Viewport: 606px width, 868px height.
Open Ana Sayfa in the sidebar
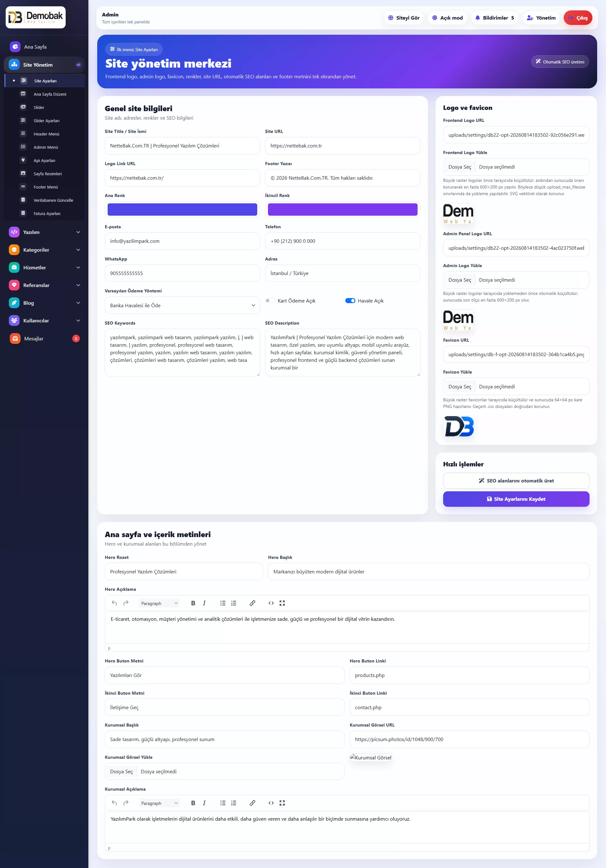[x=44, y=47]
